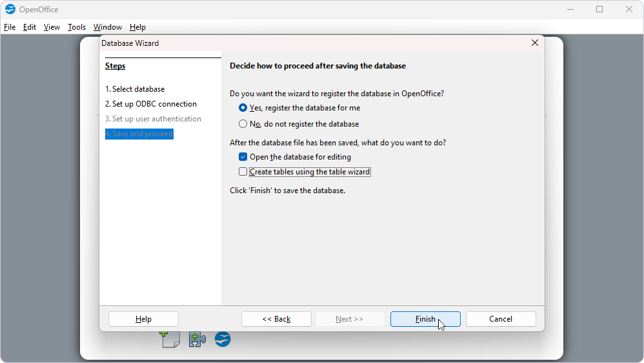
Task: Open the Tools menu
Action: point(77,27)
